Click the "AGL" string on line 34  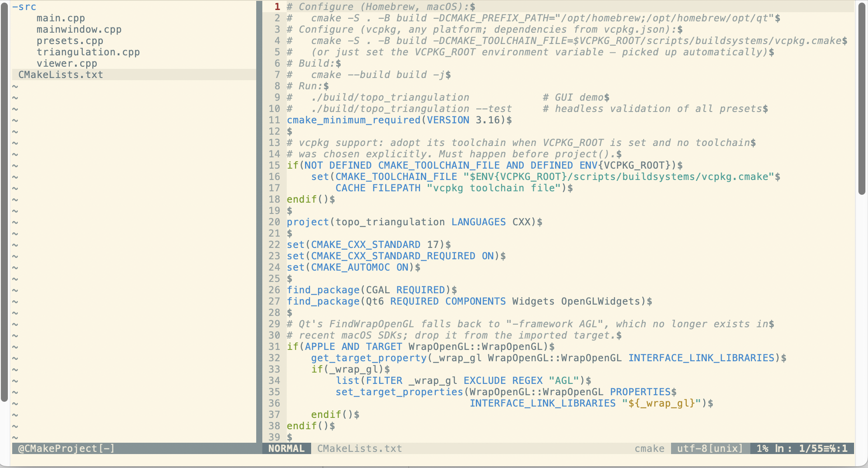[564, 381]
